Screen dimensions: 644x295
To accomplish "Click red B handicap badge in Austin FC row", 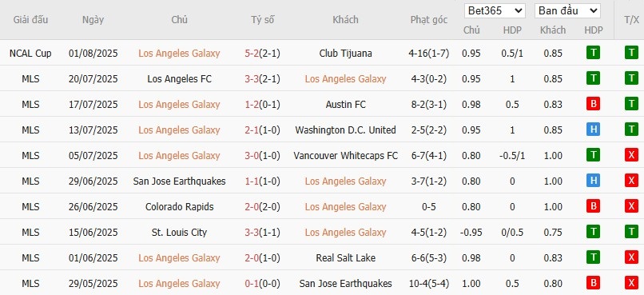I will 593,104.
